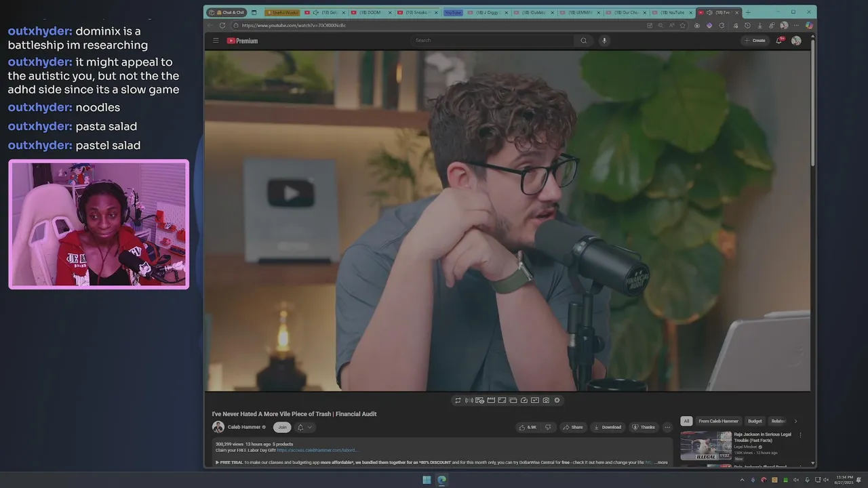Open the Create button in YouTube header
Image resolution: width=868 pixels, height=488 pixels.
tap(755, 41)
